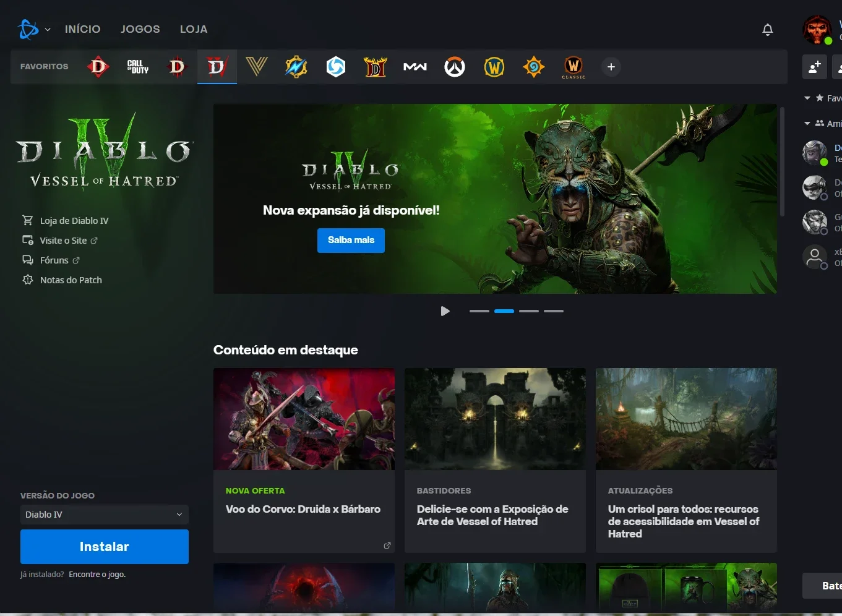This screenshot has width=842, height=616.
Task: Select the World of Warcraft icon
Action: click(494, 67)
